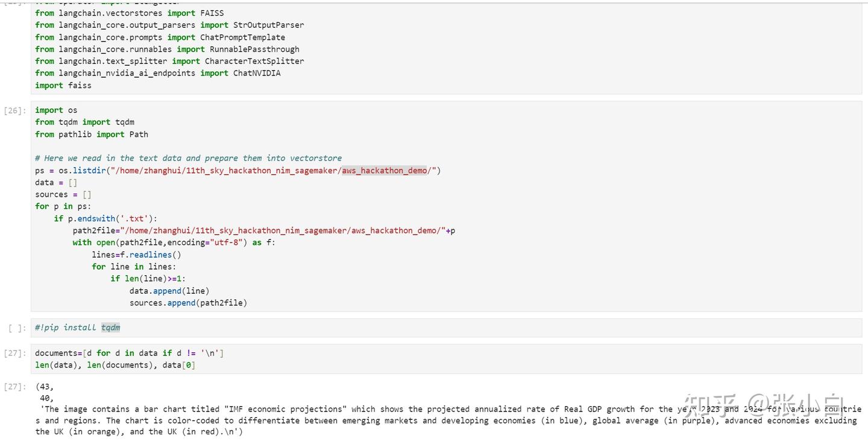Screen dimensions: 868x441
Task: Click the 'lines=f.readlines()' statement
Action: pos(136,255)
